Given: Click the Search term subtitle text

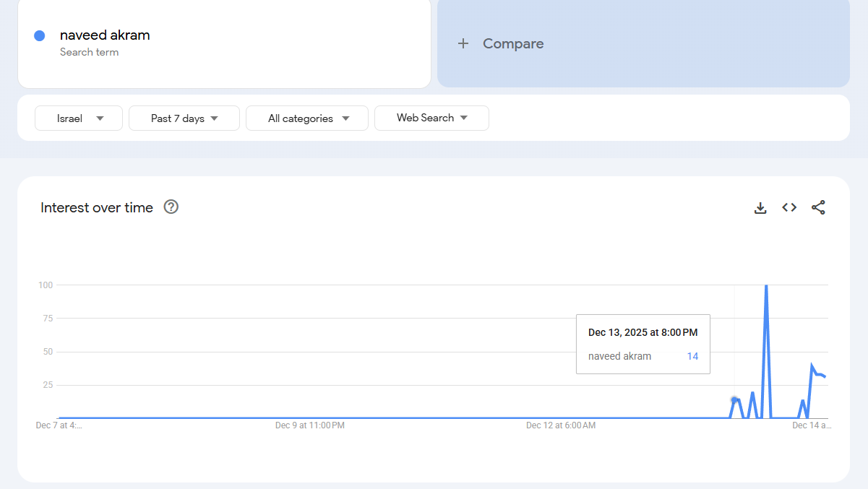Looking at the screenshot, I should 89,52.
